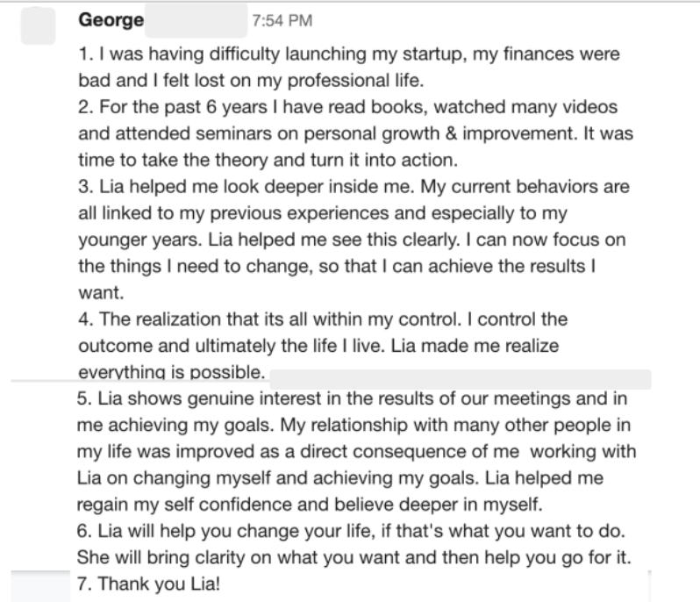This screenshot has height=602, width=700.
Task: Click the gray redacted bar after "everything is possible."
Action: click(x=461, y=379)
